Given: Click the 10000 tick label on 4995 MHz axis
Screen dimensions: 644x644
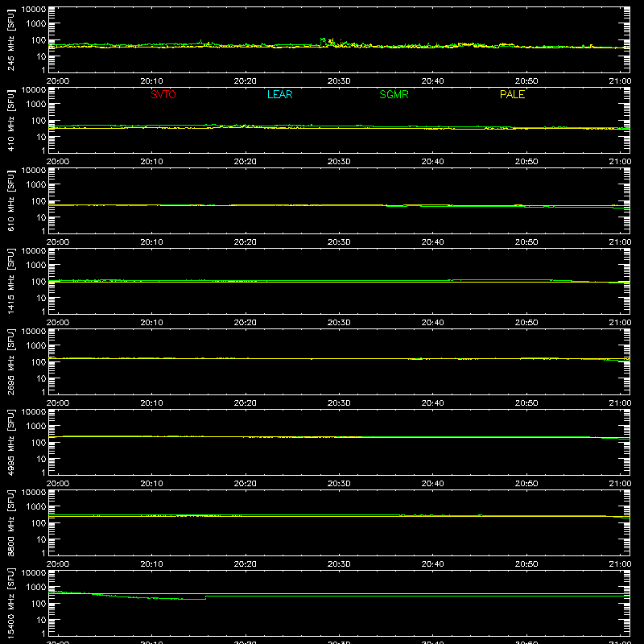Looking at the screenshot, I should (34, 412).
